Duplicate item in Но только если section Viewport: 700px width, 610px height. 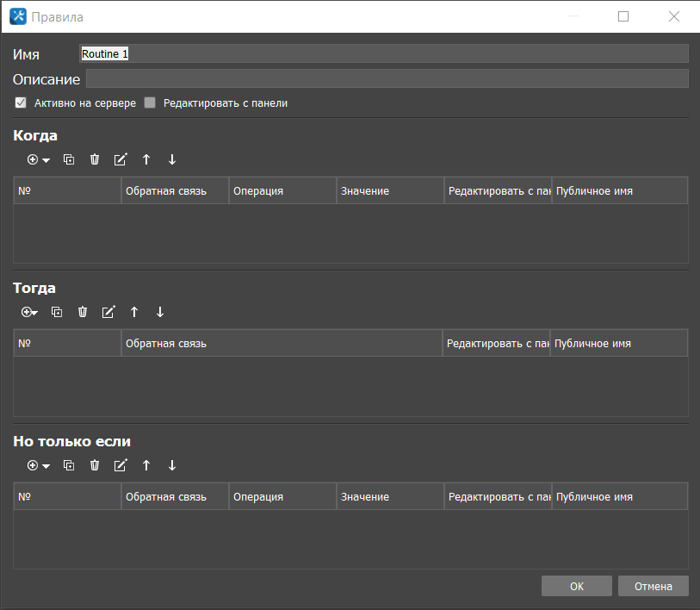(x=69, y=465)
